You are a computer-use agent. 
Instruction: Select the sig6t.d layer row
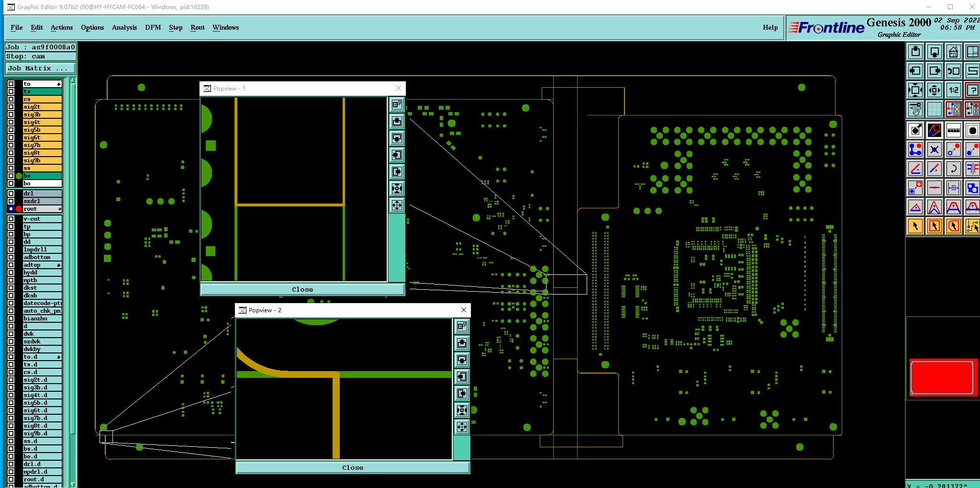click(42, 410)
